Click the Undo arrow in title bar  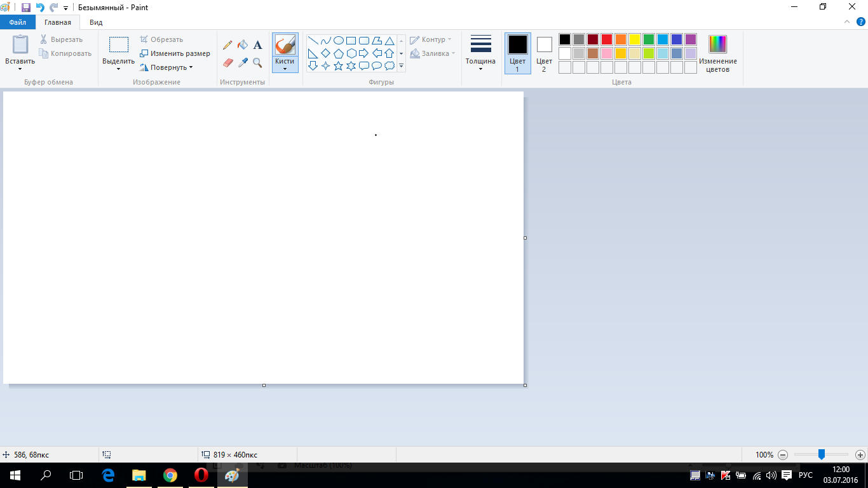40,8
